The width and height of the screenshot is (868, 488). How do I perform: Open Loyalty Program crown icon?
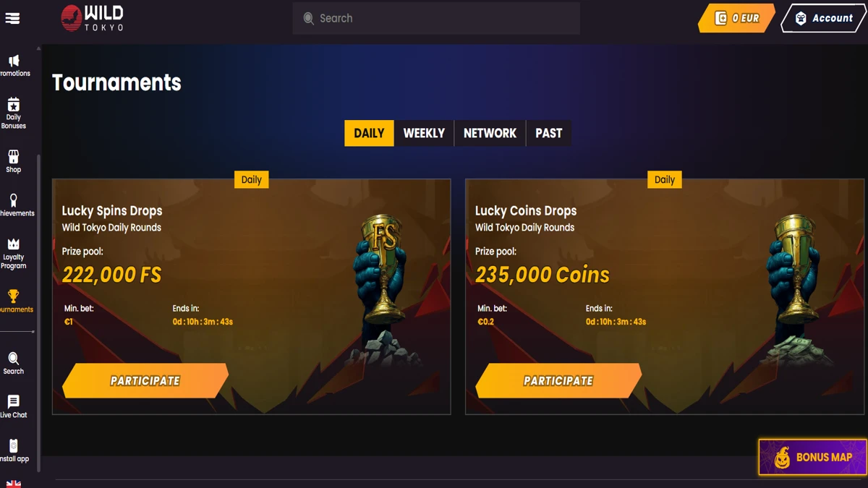pyautogui.click(x=14, y=244)
